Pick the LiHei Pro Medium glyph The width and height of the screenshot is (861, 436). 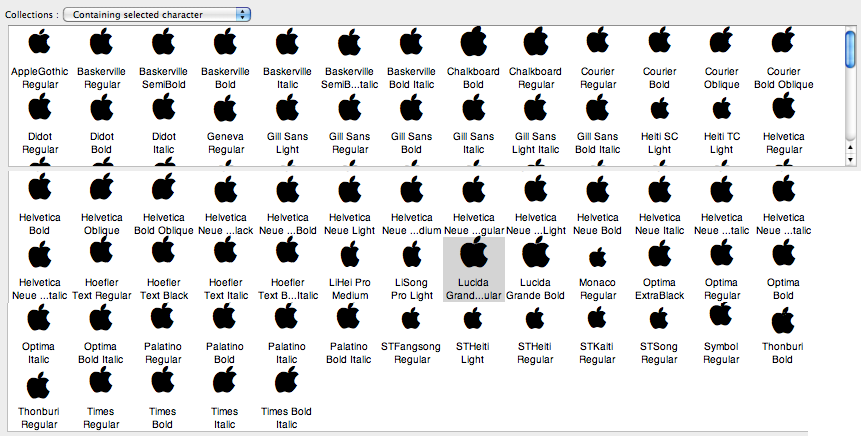click(350, 255)
